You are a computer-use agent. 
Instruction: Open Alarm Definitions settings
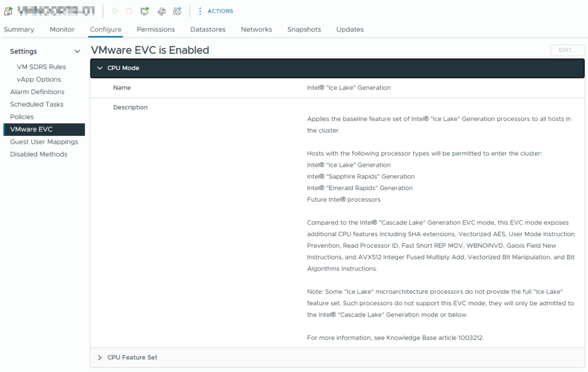click(x=37, y=92)
